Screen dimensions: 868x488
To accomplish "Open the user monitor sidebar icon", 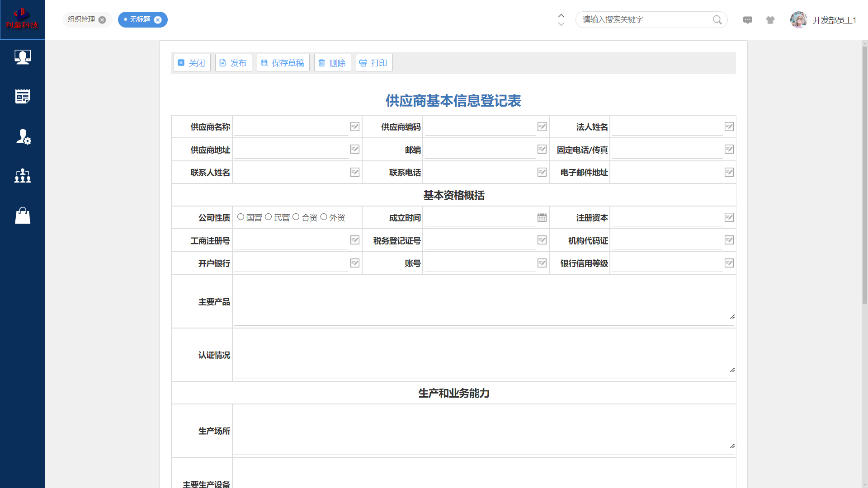I will 23,57.
